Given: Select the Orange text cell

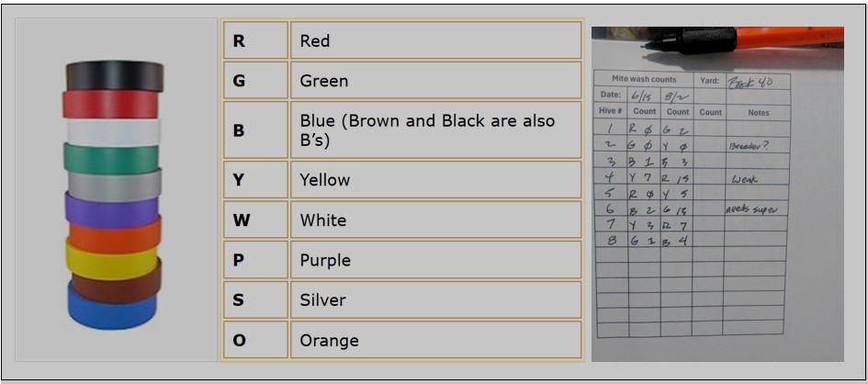Looking at the screenshot, I should (435, 341).
